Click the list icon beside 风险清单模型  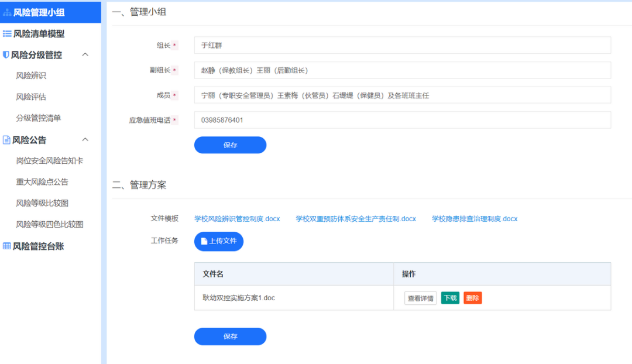[7, 34]
